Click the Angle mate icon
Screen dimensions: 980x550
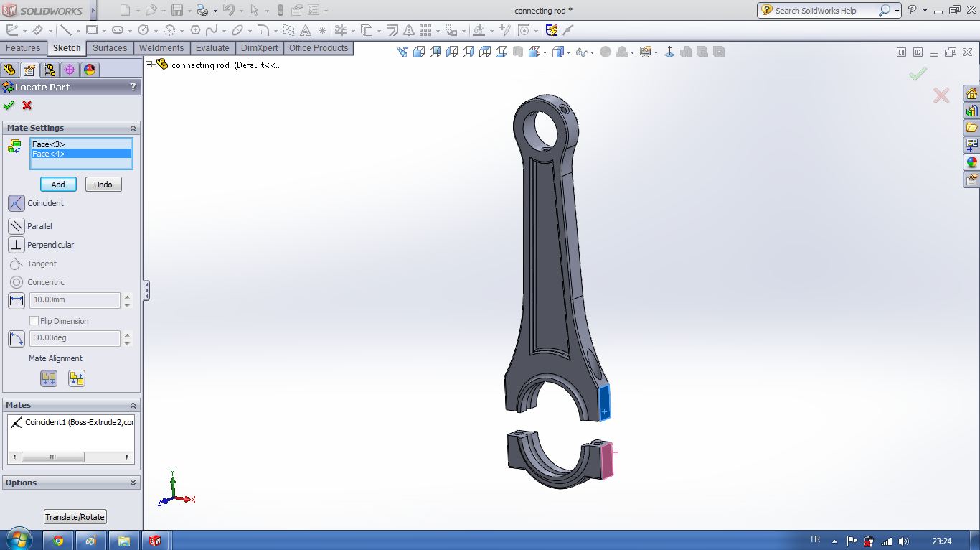16,338
